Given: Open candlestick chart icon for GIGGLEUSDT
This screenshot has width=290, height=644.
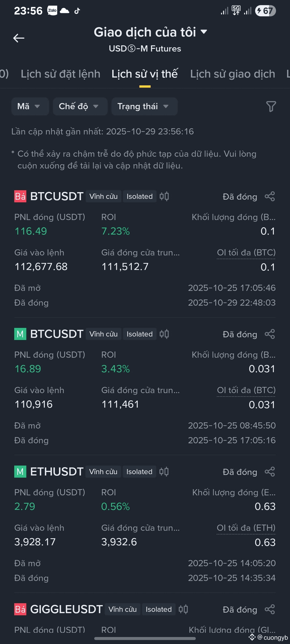Looking at the screenshot, I should (183, 609).
